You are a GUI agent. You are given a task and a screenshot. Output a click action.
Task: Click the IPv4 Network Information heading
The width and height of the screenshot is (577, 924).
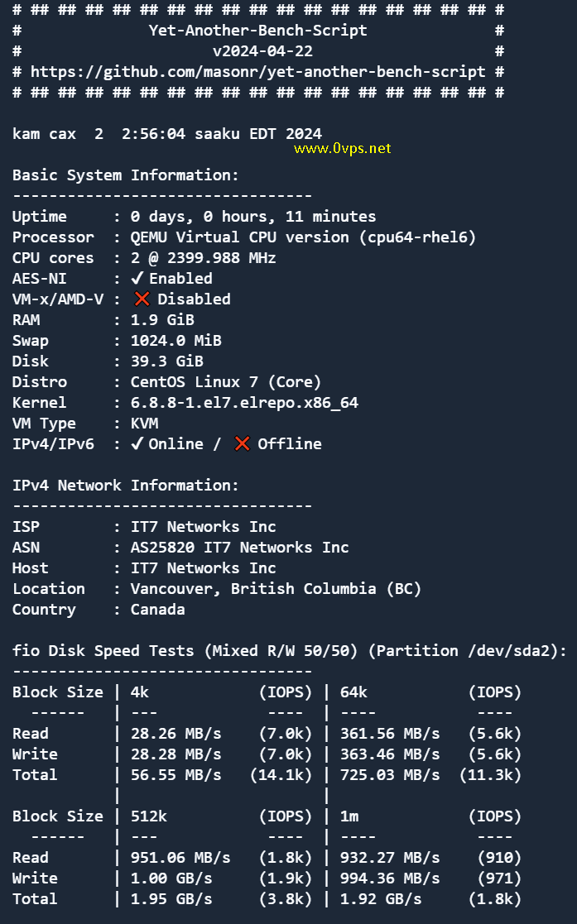(126, 485)
